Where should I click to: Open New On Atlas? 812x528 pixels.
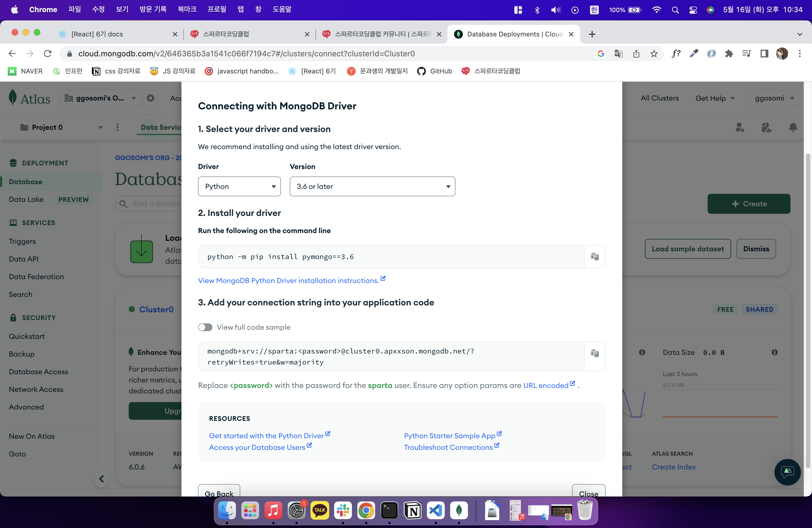[x=32, y=436]
